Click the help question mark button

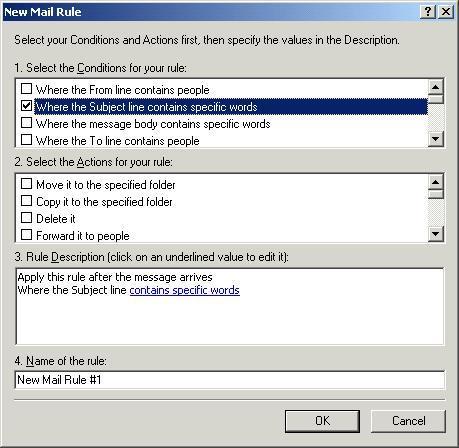[x=428, y=12]
